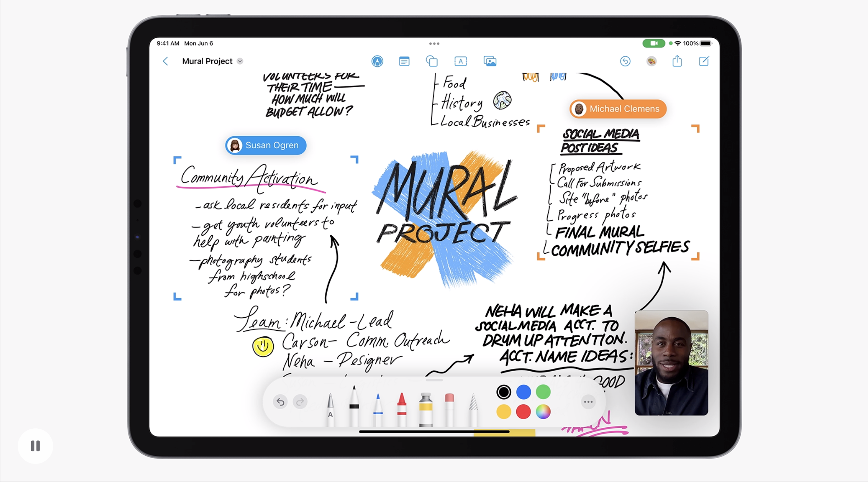Create a new board with compose icon

click(x=704, y=61)
